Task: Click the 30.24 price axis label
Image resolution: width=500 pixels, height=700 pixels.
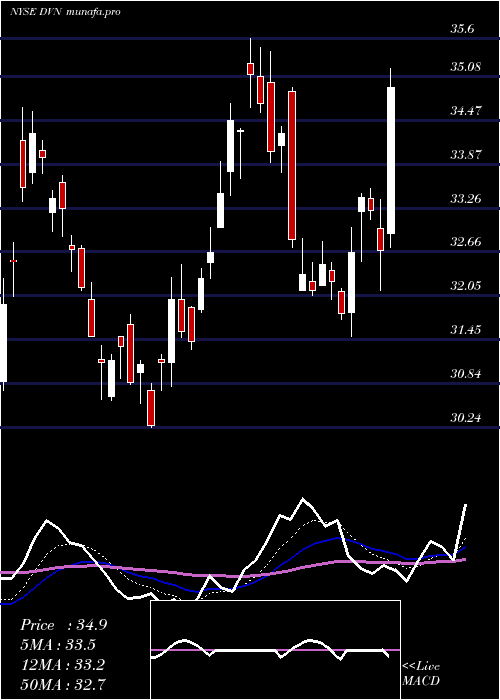Action: pos(465,418)
